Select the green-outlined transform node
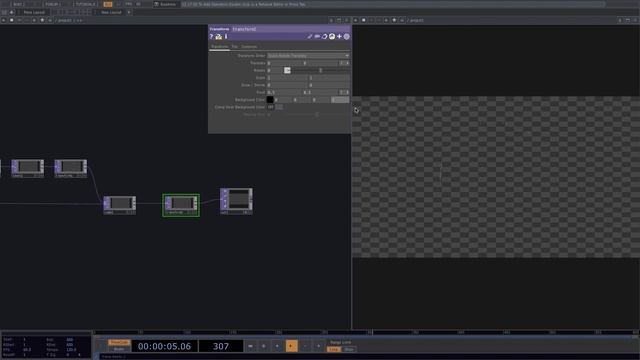Screen dimensions: 640x360 click(x=181, y=205)
